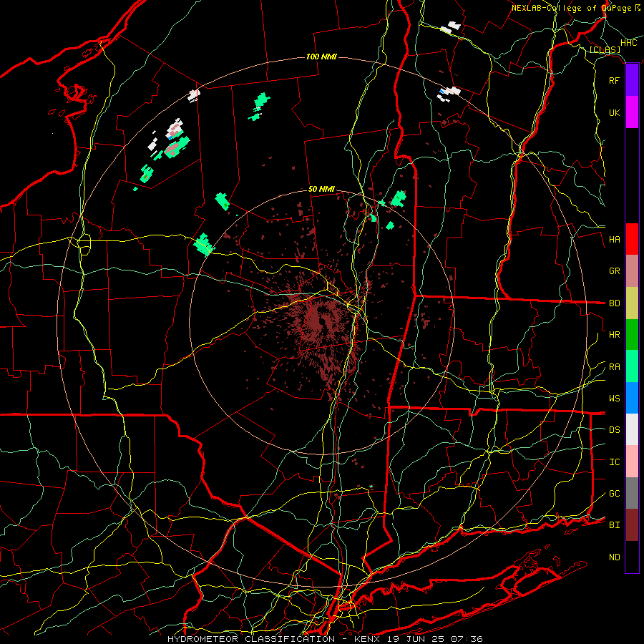Click the RF legend label

click(614, 80)
